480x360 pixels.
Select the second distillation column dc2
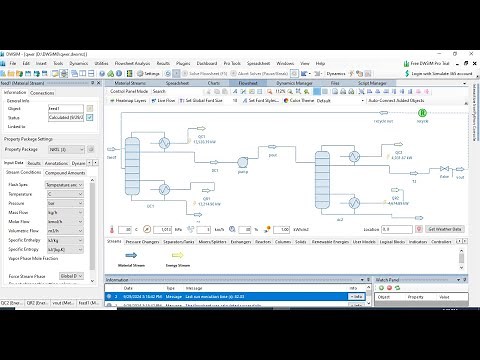coord(322,180)
